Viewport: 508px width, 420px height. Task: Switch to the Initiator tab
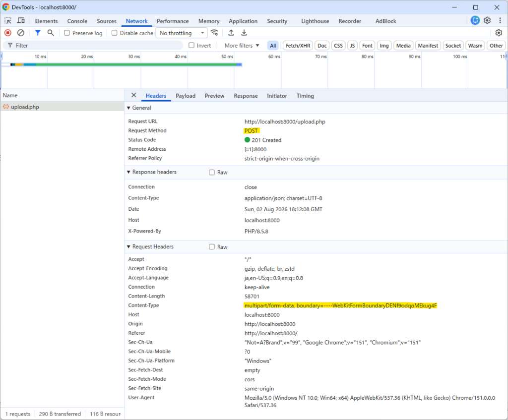coord(277,96)
